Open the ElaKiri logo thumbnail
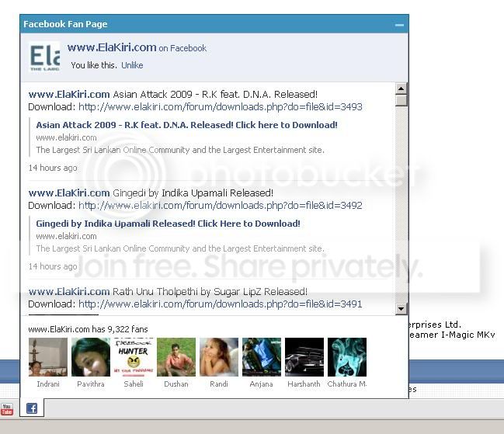The height and width of the screenshot is (434, 504). [x=44, y=57]
